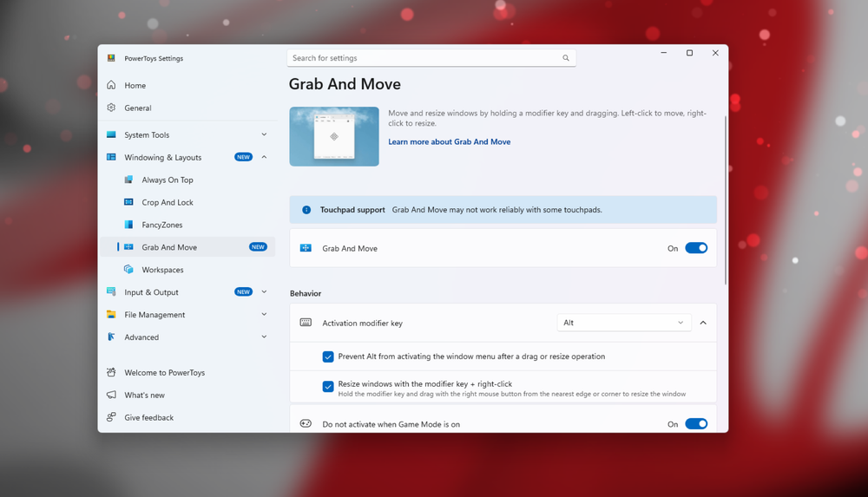Click the FancyZones icon

point(128,224)
